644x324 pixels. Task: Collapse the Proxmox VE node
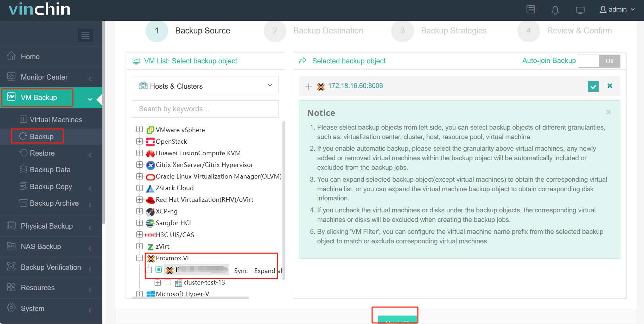pyautogui.click(x=139, y=258)
